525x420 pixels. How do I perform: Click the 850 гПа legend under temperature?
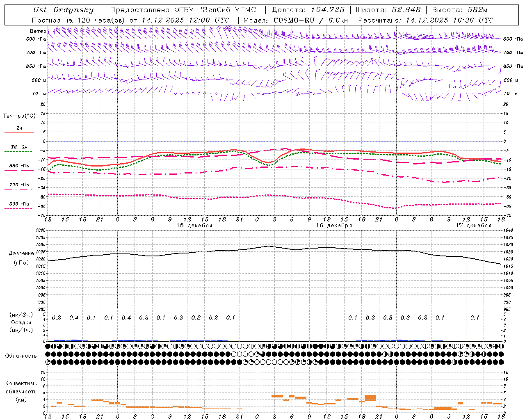coord(19,166)
